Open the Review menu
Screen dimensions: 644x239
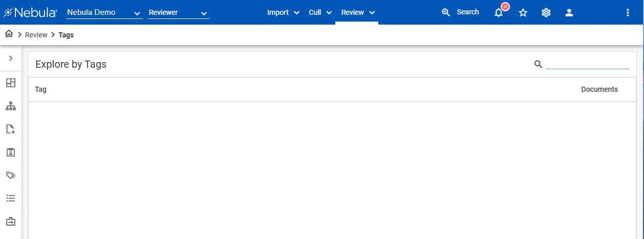point(358,12)
